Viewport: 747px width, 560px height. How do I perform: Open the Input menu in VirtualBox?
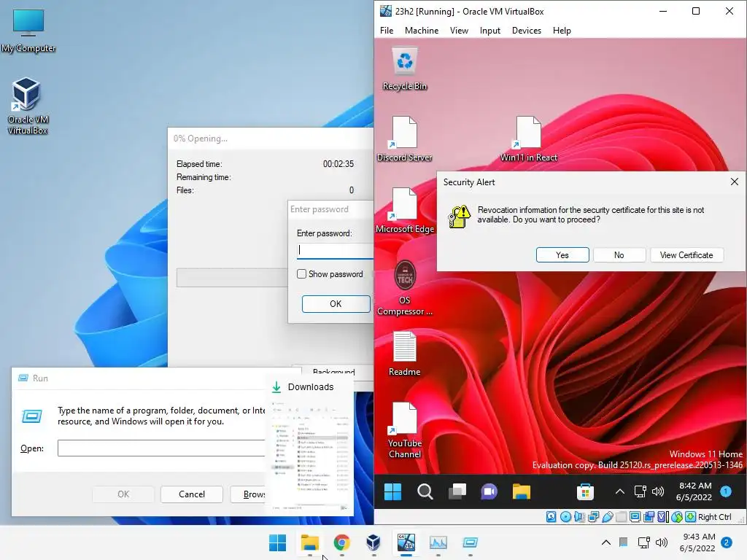coord(489,31)
